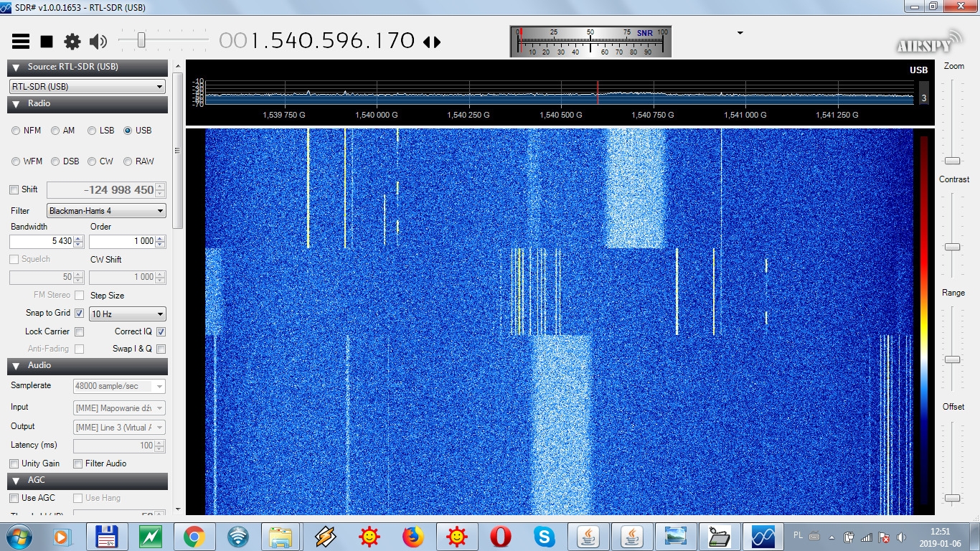Viewport: 980px width, 551px height.
Task: Enable the Use AGC checkbox
Action: (14, 499)
